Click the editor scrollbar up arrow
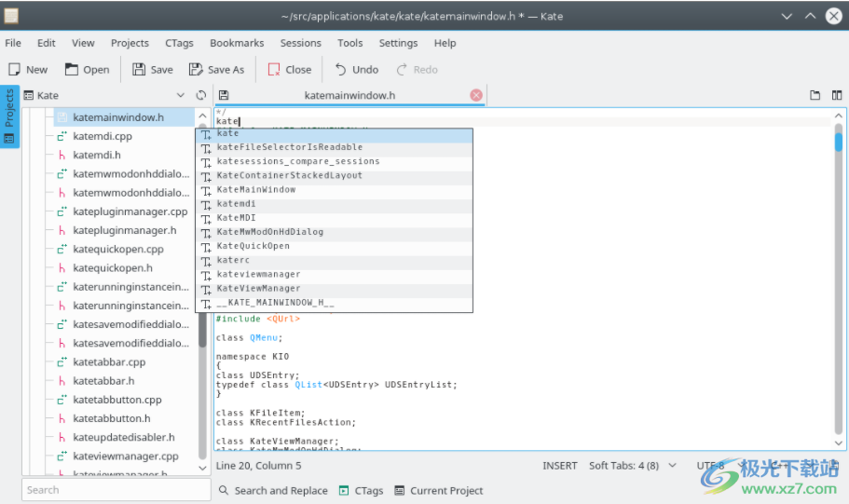The image size is (849, 504). [x=838, y=116]
